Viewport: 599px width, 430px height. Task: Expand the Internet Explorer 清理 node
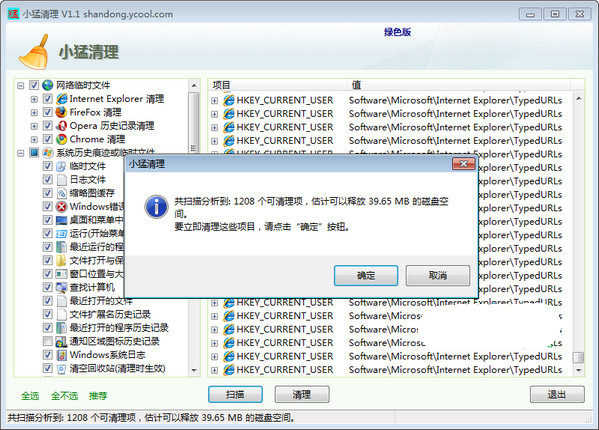pyautogui.click(x=34, y=99)
